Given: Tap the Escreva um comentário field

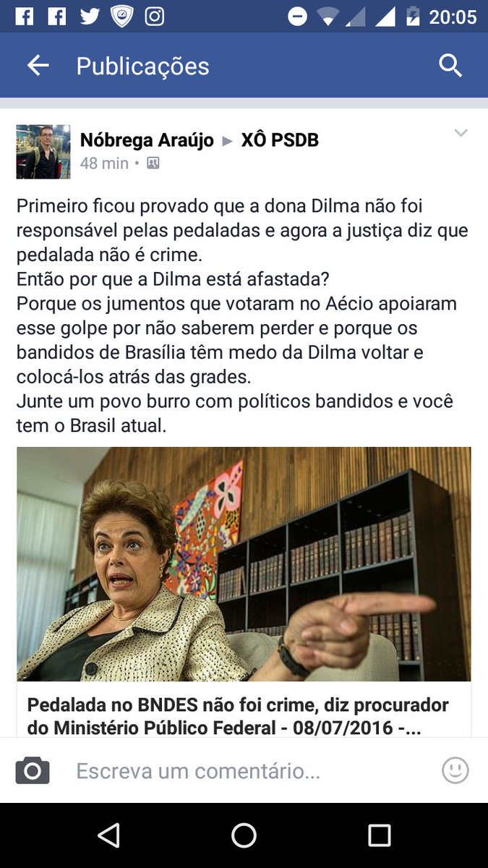Looking at the screenshot, I should pyautogui.click(x=198, y=771).
